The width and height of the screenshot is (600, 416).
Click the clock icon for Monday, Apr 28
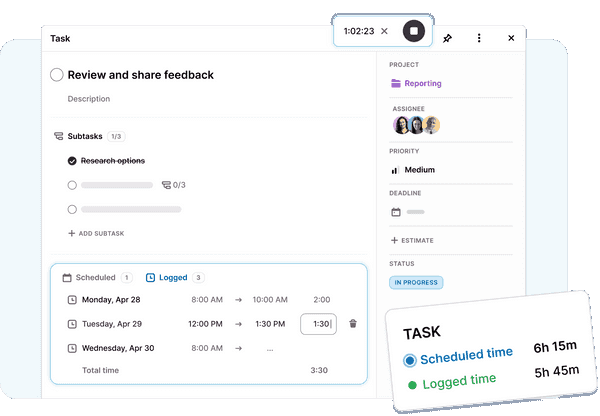pyautogui.click(x=72, y=299)
